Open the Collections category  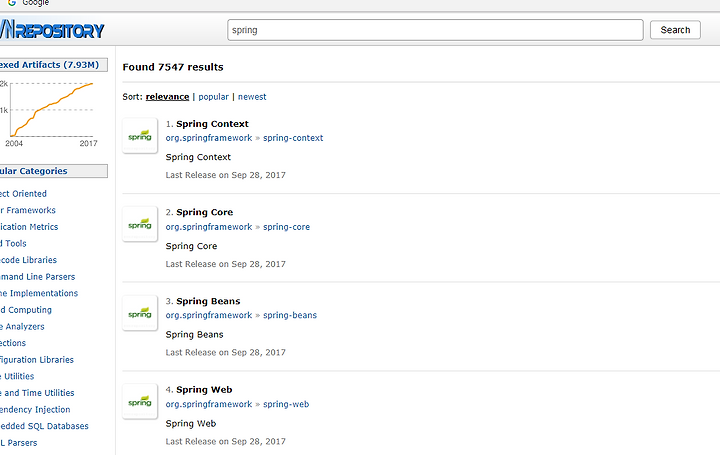point(13,343)
